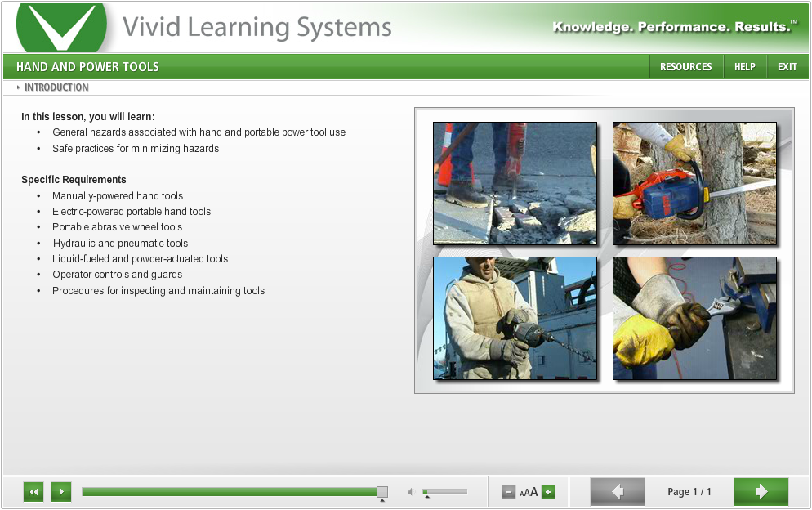Exit the lesson via Exit button

tap(787, 67)
